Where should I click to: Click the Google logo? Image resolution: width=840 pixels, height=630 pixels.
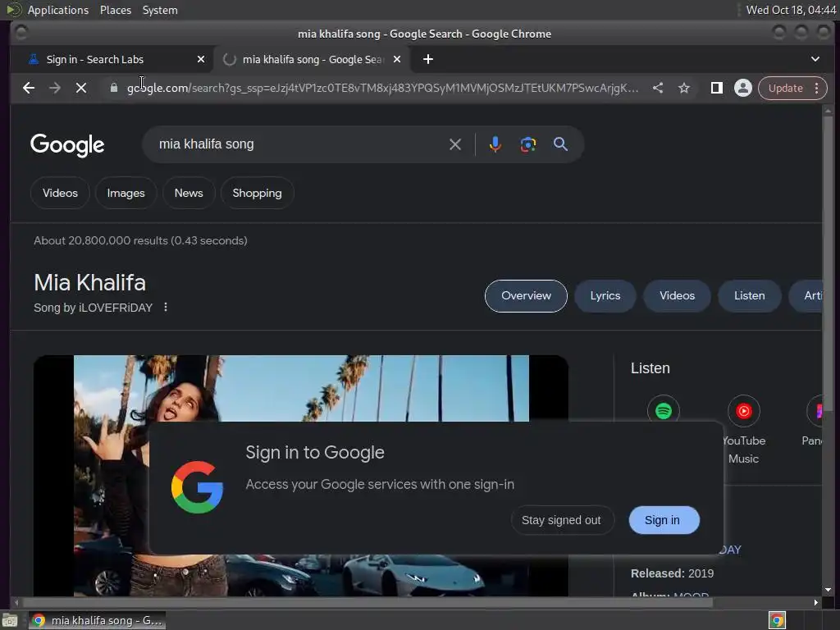pyautogui.click(x=67, y=144)
